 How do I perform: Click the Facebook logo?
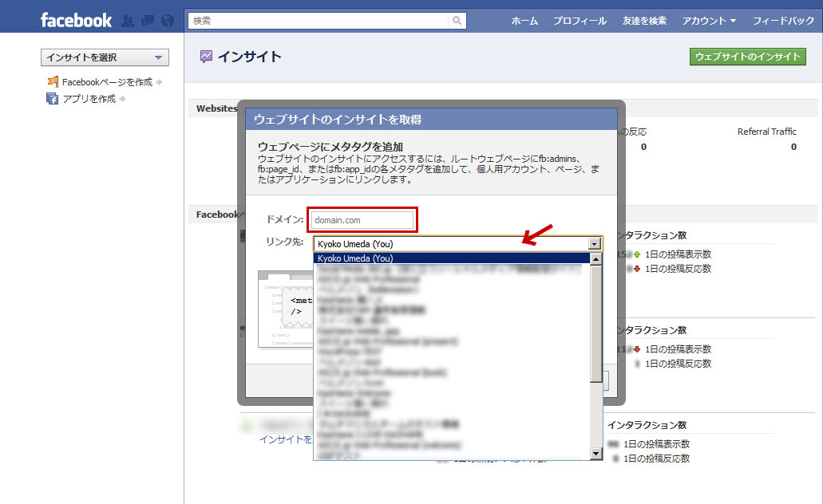tap(76, 21)
